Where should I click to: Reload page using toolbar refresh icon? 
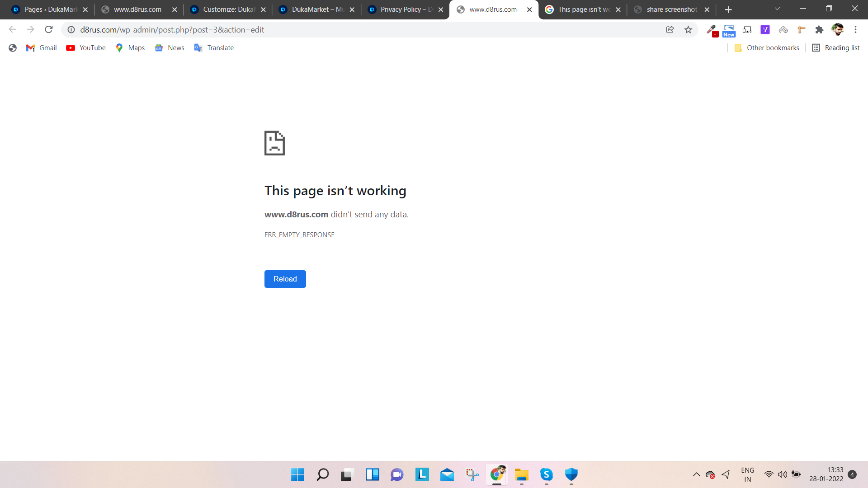(49, 29)
